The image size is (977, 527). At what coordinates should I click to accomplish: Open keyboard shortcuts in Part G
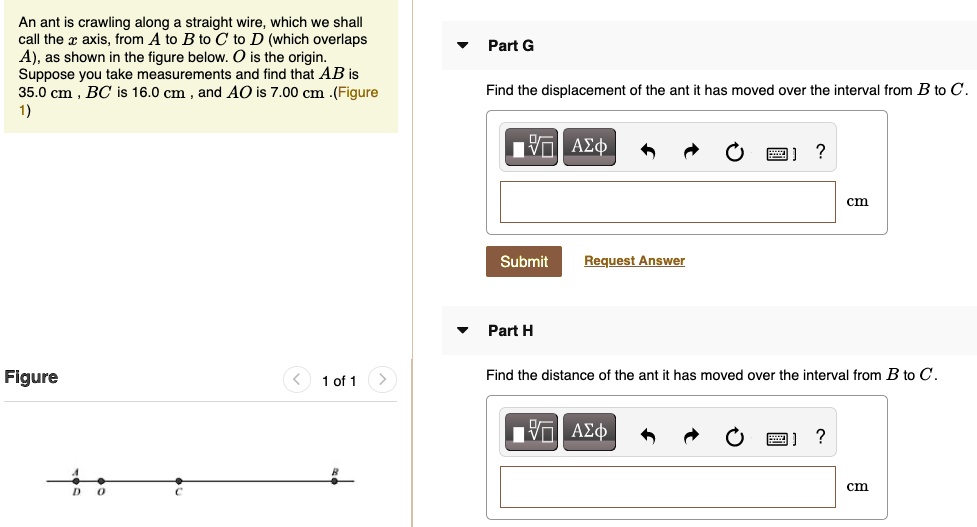[781, 153]
